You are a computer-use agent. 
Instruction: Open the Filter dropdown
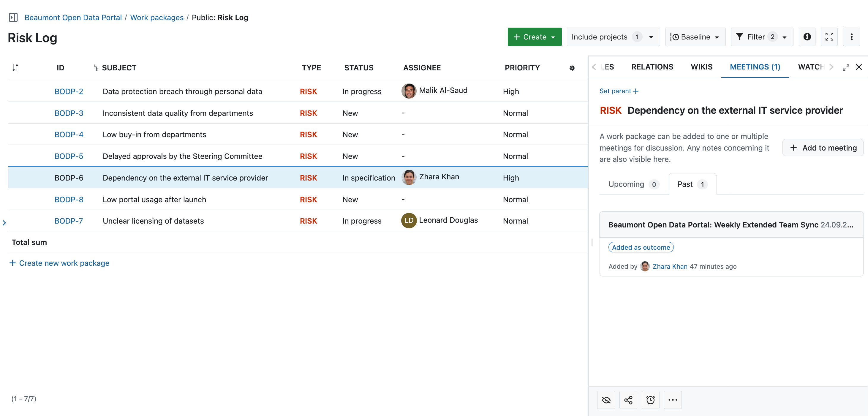point(762,37)
